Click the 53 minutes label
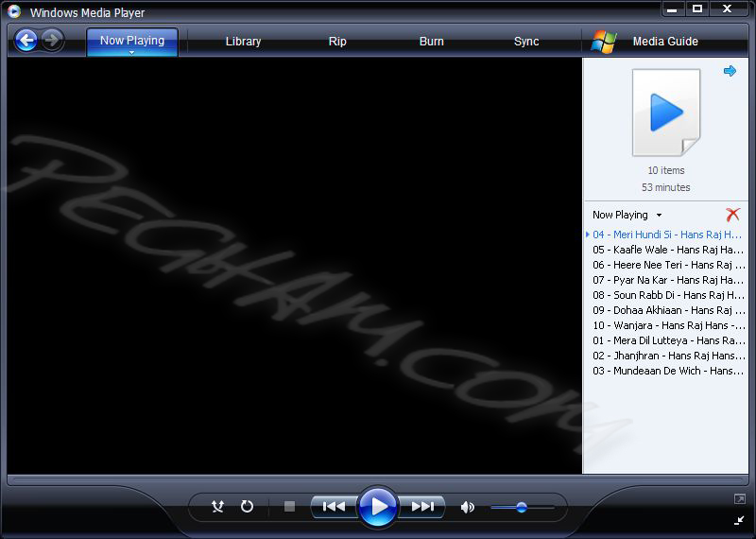The height and width of the screenshot is (539, 756). (666, 187)
